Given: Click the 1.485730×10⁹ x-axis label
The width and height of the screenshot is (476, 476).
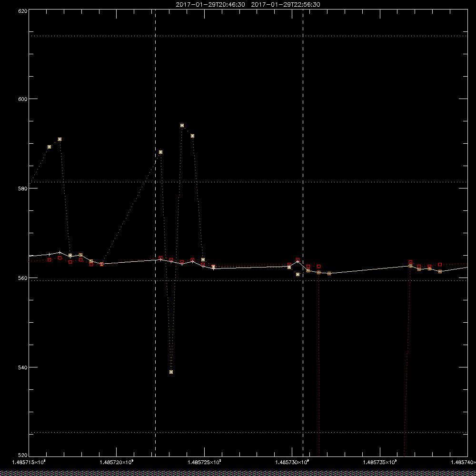Looking at the screenshot, I should point(292,462).
